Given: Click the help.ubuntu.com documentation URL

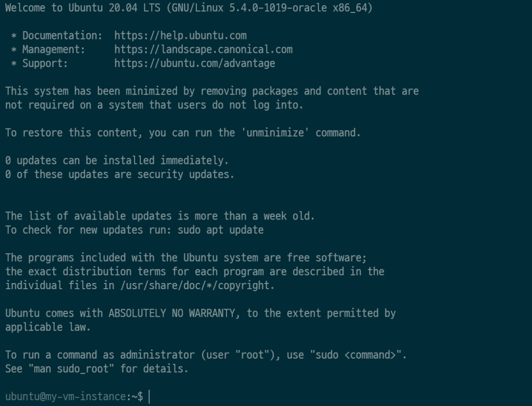Looking at the screenshot, I should point(180,36).
